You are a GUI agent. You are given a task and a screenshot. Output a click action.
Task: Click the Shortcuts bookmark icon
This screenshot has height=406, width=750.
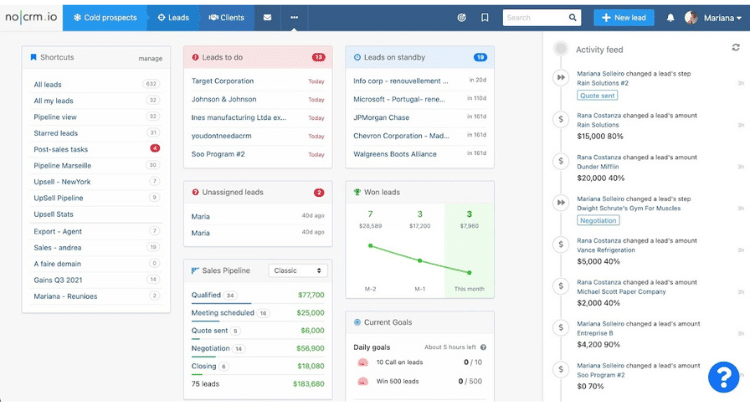click(x=33, y=57)
